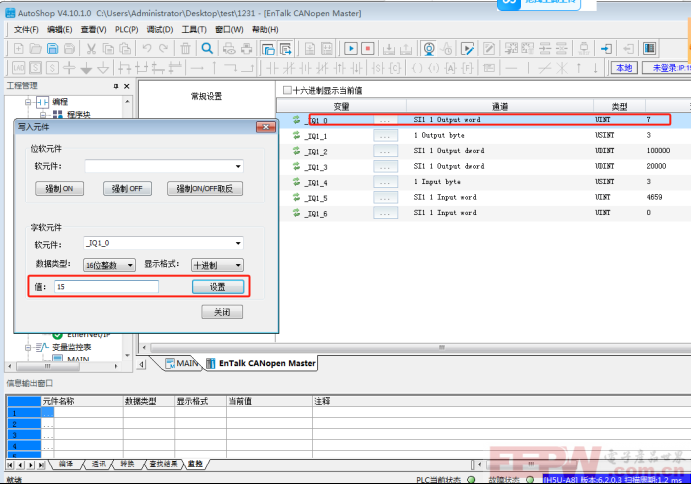Click the Cut scissors icon

[91, 48]
